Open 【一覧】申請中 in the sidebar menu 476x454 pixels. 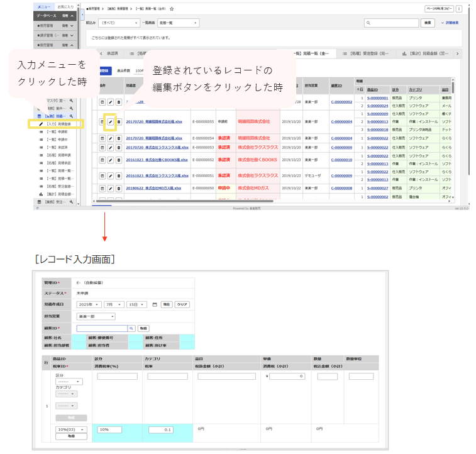tap(57, 140)
